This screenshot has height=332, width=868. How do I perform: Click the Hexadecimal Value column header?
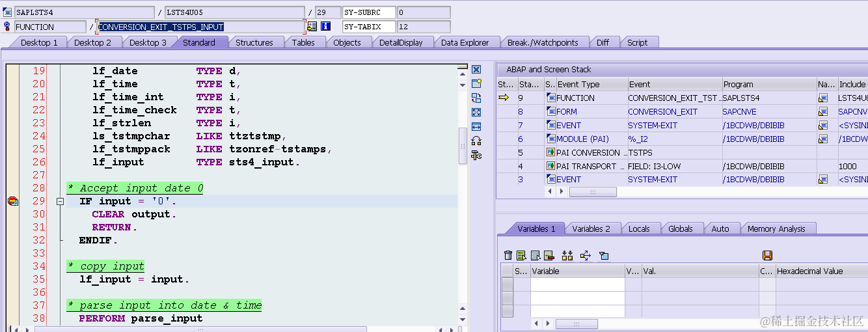821,271
